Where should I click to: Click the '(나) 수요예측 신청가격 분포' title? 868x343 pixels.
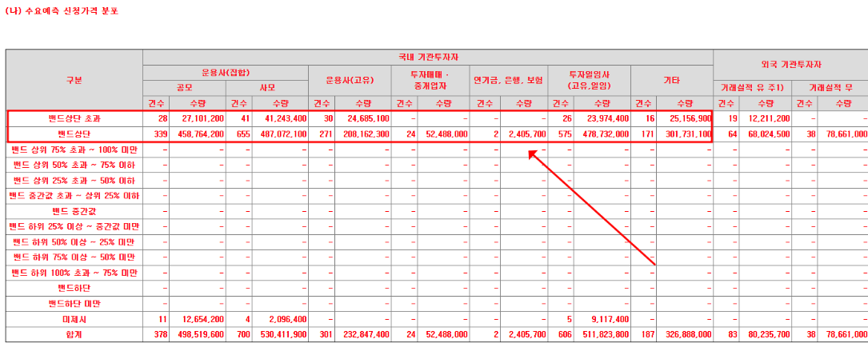click(62, 11)
